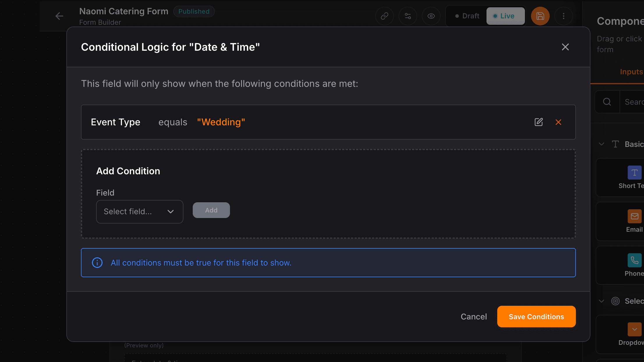The height and width of the screenshot is (362, 644).
Task: Switch the form to Draft mode
Action: [x=466, y=16]
